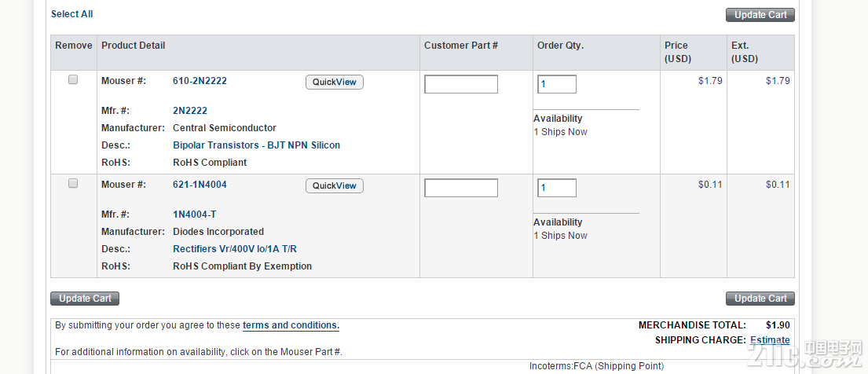Check the Remove box for 621-1N4004
868x374 pixels.
click(x=73, y=183)
